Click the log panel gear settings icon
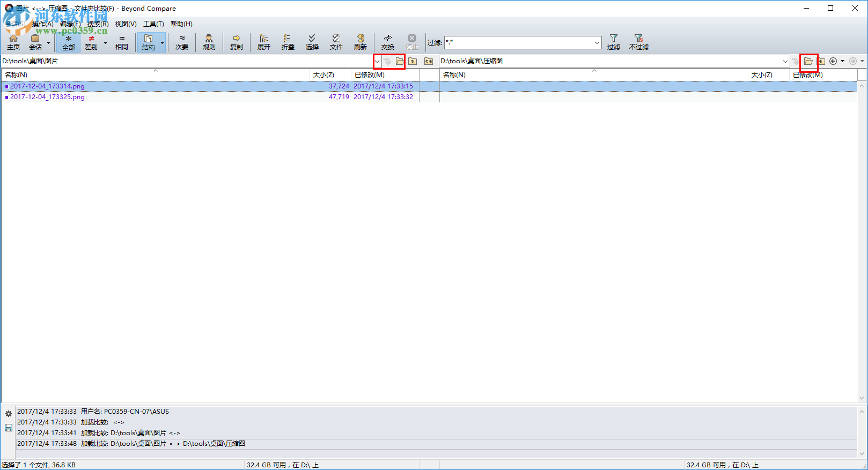The image size is (868, 470). click(9, 414)
